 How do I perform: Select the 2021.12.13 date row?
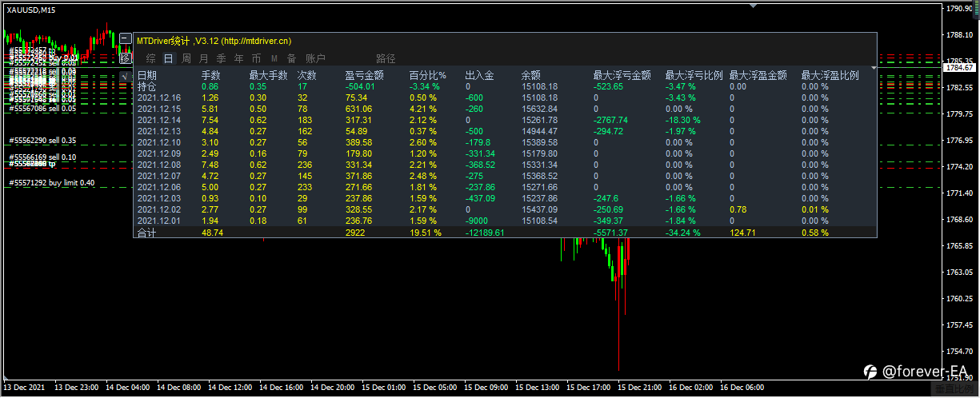point(159,131)
